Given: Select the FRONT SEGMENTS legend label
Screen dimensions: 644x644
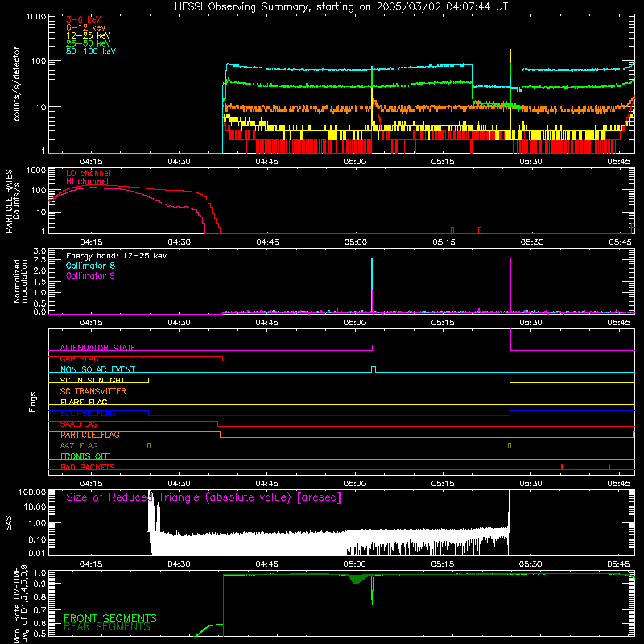Looking at the screenshot, I should 110,618.
